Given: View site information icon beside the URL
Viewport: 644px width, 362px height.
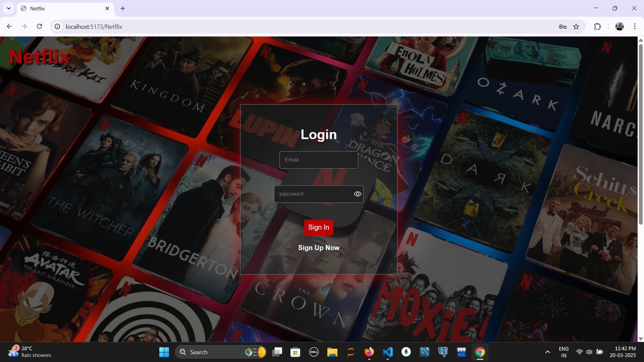Looking at the screenshot, I should point(57,26).
